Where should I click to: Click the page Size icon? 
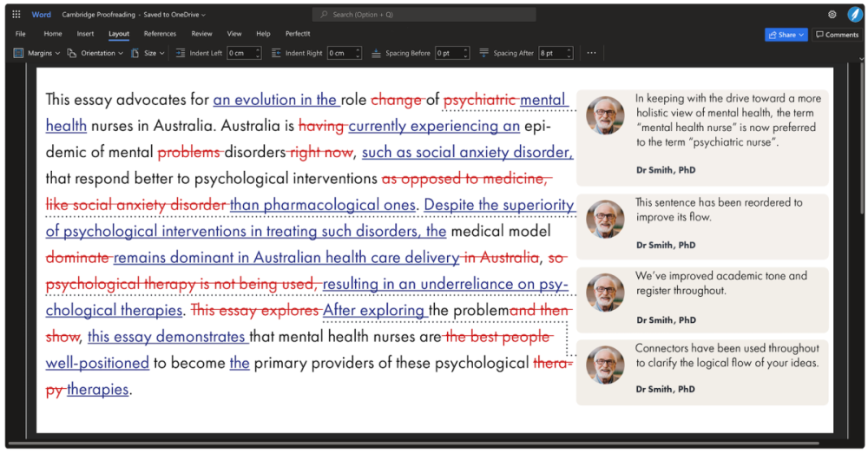(135, 53)
